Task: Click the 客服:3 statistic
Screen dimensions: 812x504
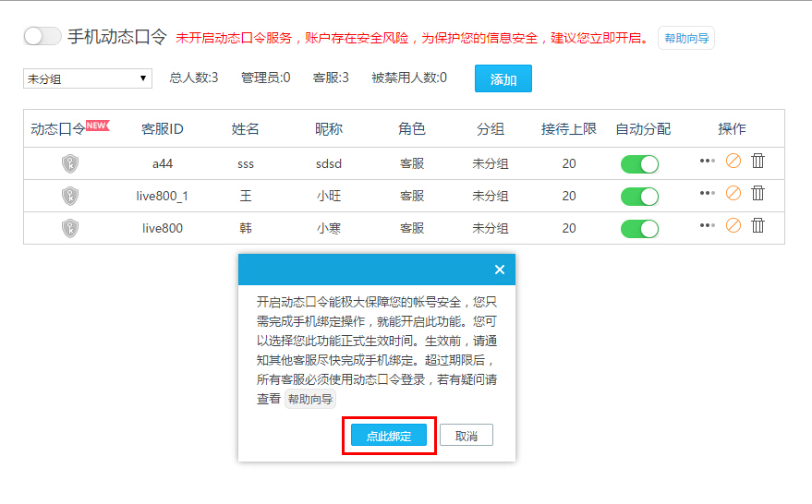Action: click(x=331, y=78)
